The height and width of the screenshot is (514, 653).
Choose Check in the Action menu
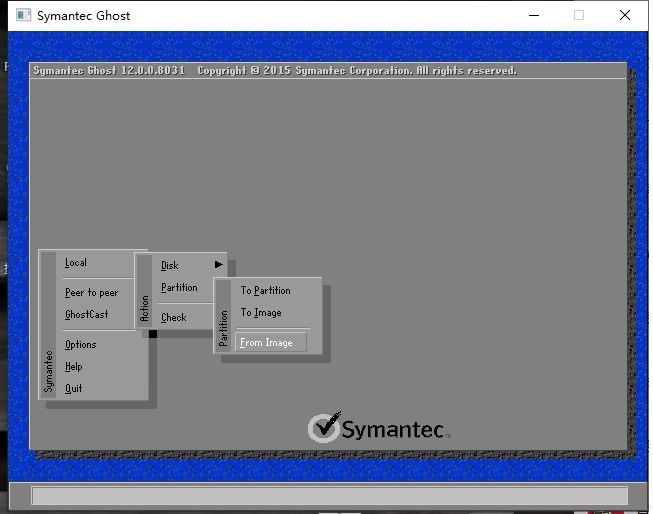pyautogui.click(x=174, y=318)
